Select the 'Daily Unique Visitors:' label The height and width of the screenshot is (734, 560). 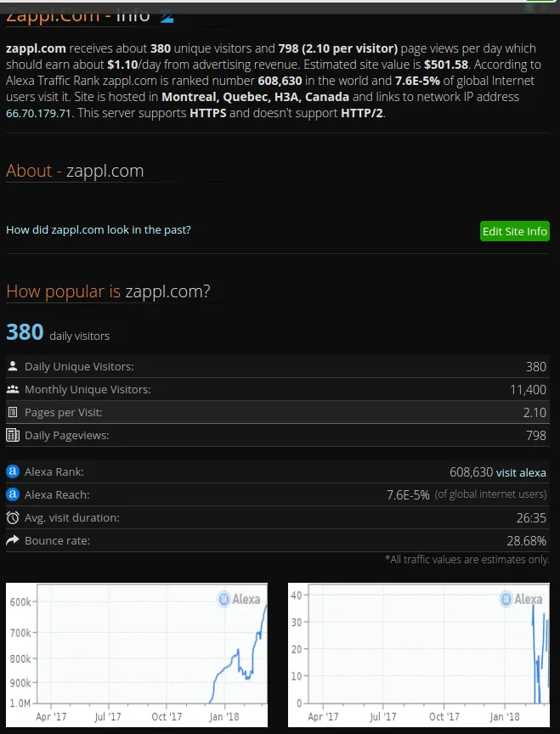pyautogui.click(x=79, y=366)
